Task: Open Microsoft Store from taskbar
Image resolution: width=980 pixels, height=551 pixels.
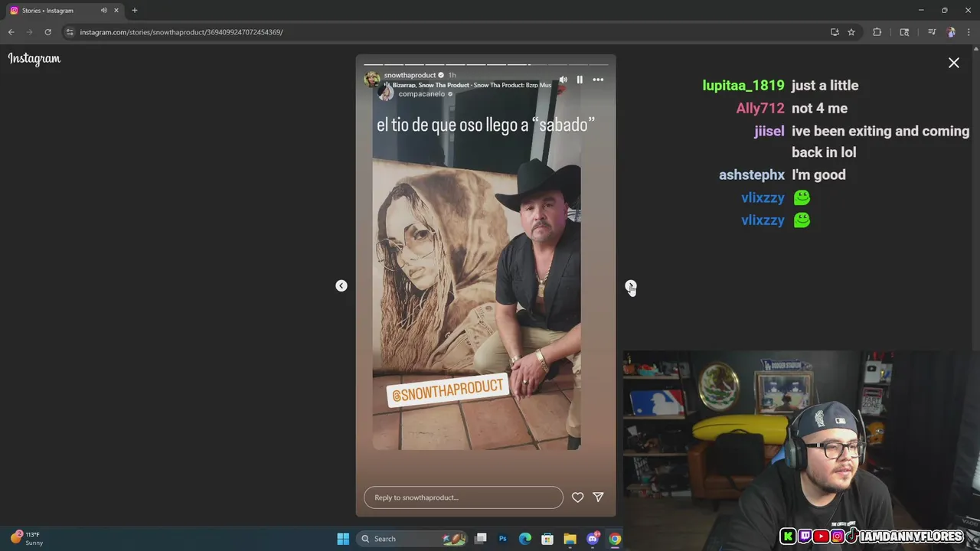Action: [x=547, y=539]
